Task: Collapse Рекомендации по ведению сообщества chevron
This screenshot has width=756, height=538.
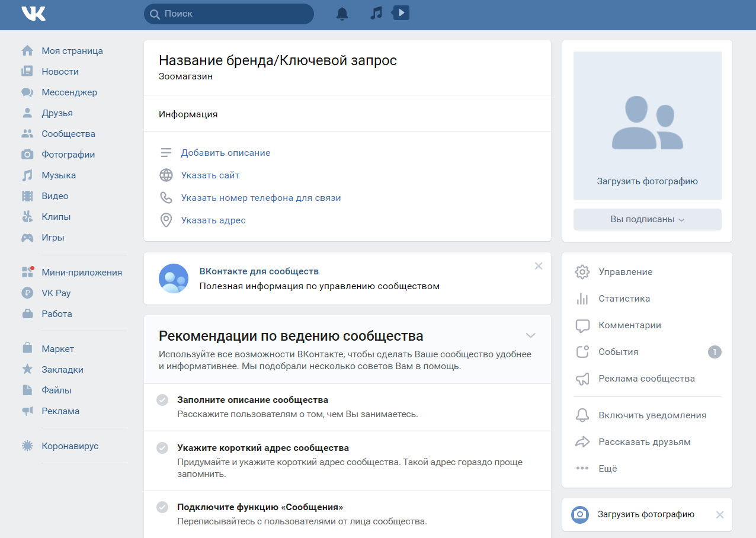Action: pos(530,336)
